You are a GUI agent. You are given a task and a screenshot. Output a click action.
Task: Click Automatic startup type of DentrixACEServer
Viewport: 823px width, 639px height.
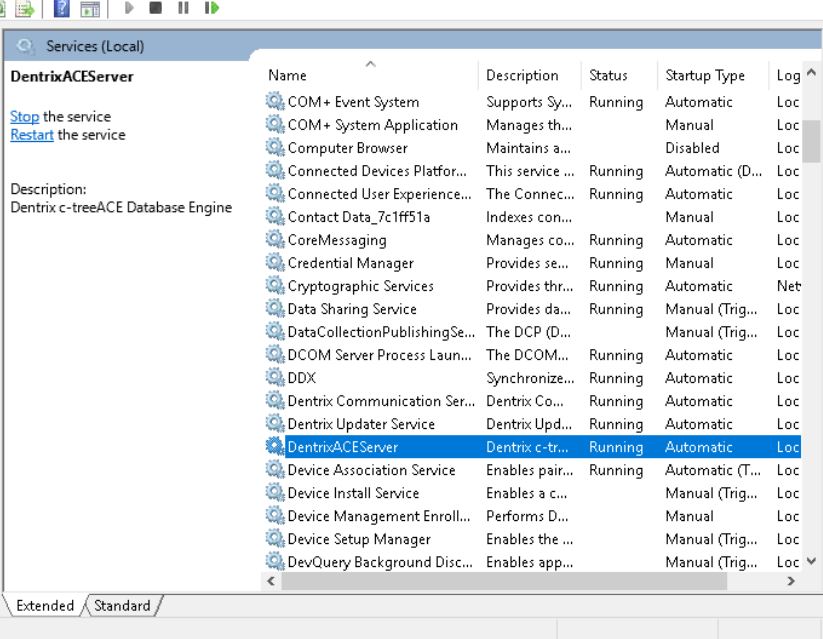tap(699, 447)
